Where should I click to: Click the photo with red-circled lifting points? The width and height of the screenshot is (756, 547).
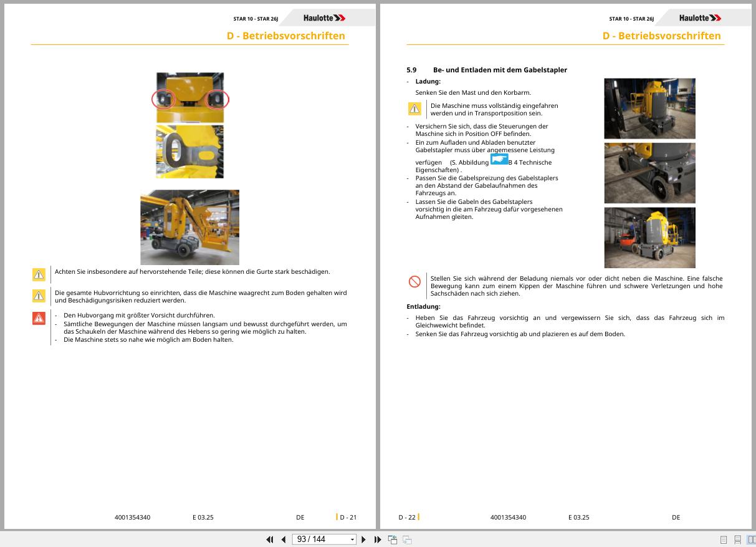[x=190, y=97]
